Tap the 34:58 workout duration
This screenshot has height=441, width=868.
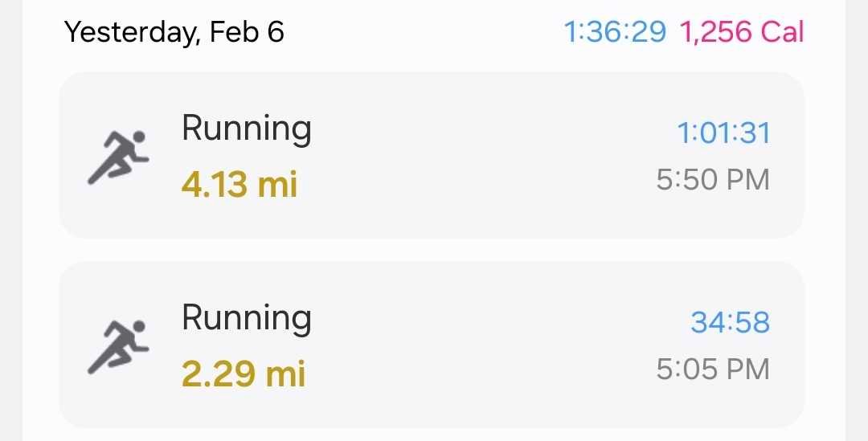(730, 323)
